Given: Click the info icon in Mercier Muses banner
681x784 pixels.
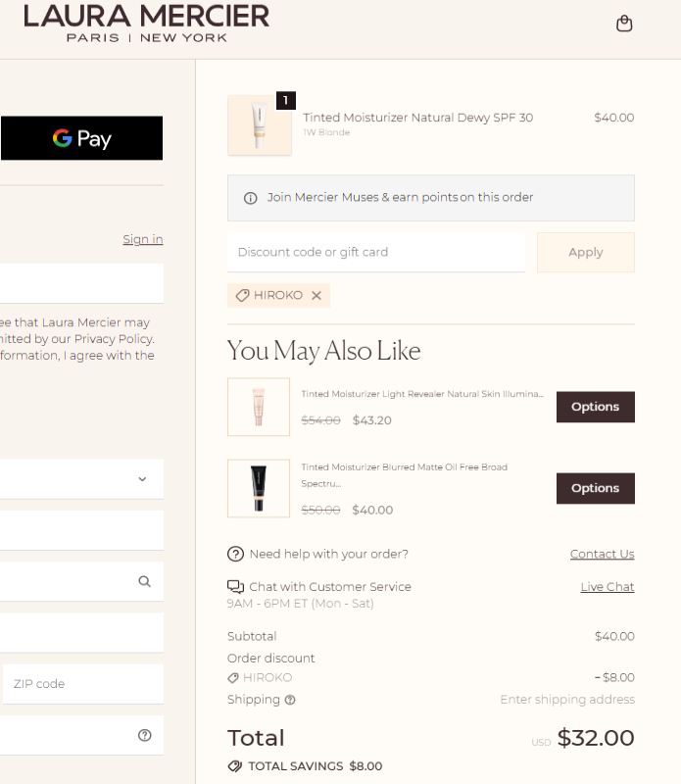Looking at the screenshot, I should 250,198.
